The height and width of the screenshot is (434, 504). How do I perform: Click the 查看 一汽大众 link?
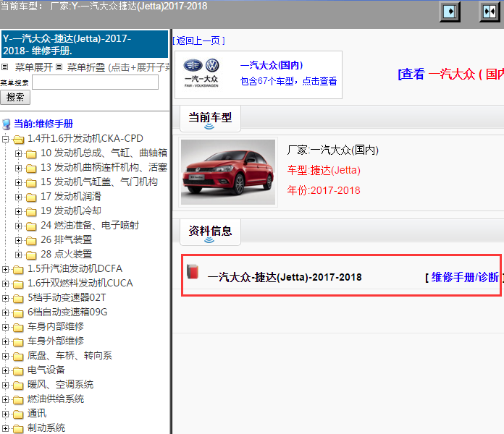(x=450, y=74)
